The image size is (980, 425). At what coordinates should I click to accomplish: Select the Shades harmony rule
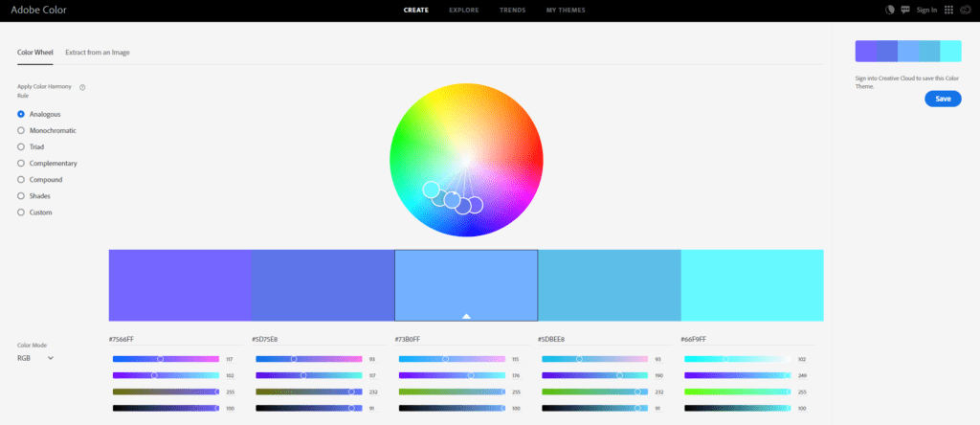coord(33,195)
